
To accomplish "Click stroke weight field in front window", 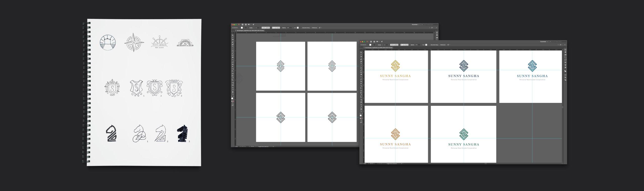I will click(x=386, y=45).
